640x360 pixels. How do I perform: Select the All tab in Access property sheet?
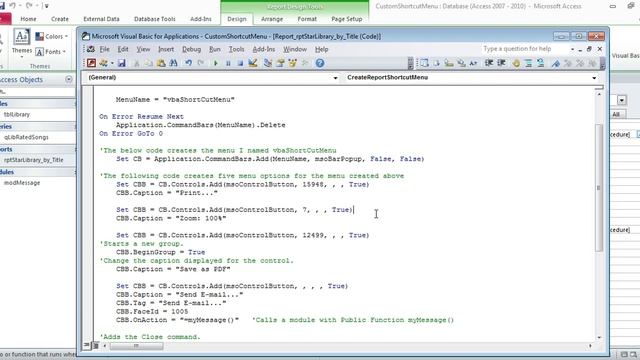coord(616,114)
